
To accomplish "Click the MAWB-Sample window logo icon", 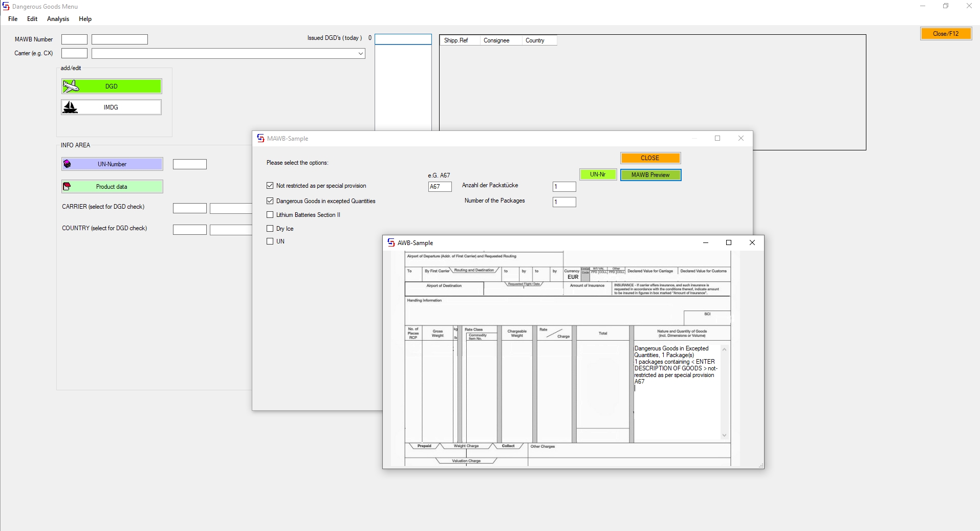I will point(260,139).
